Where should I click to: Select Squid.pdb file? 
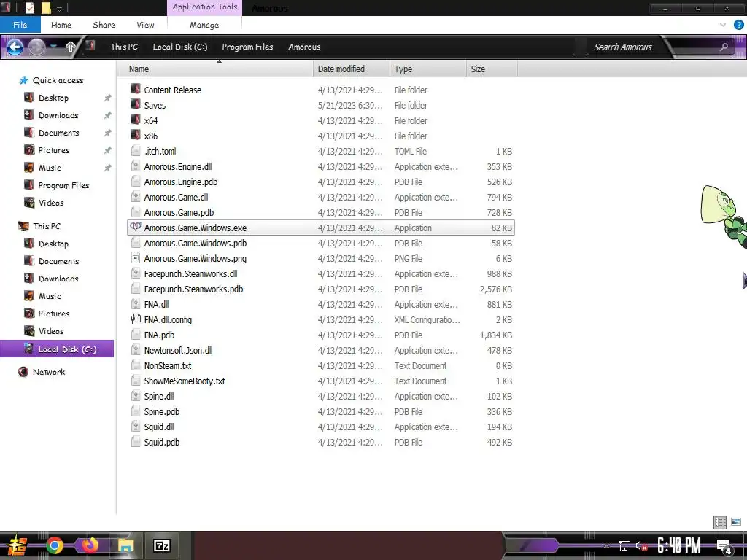tap(321, 443)
